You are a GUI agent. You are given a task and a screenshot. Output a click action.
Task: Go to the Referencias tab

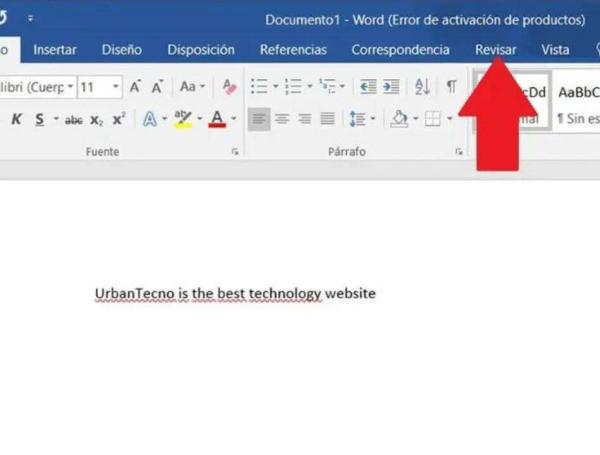coord(293,50)
